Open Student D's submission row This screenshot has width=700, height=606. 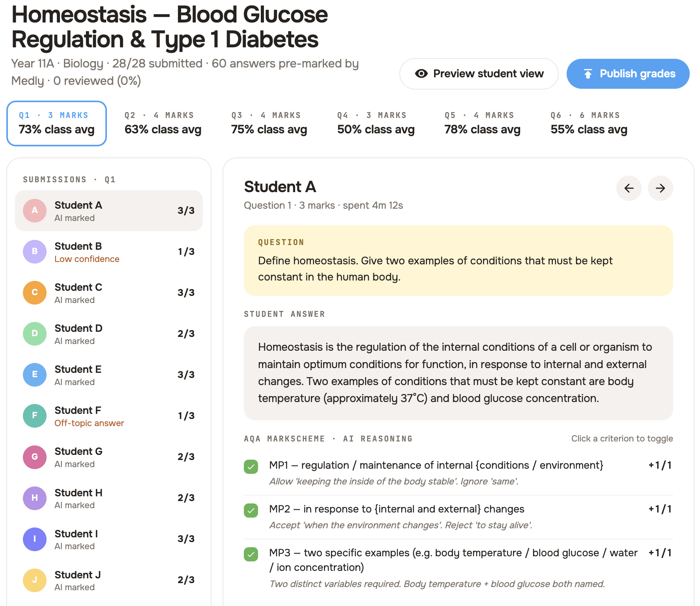[109, 334]
